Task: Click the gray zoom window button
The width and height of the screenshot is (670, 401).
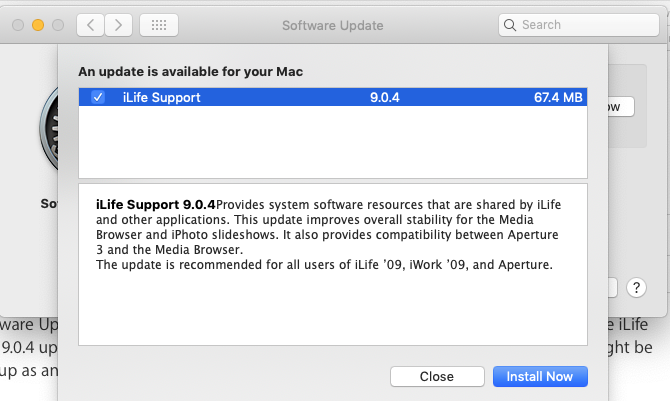Action: pyautogui.click(x=58, y=24)
